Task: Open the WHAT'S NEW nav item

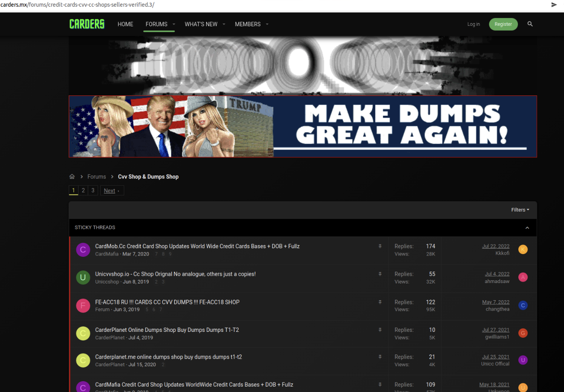Action: pyautogui.click(x=201, y=24)
